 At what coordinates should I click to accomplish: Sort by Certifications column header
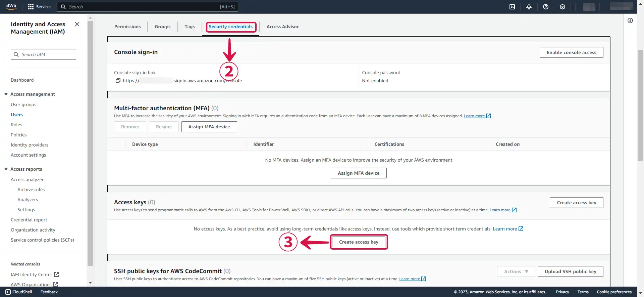389,144
